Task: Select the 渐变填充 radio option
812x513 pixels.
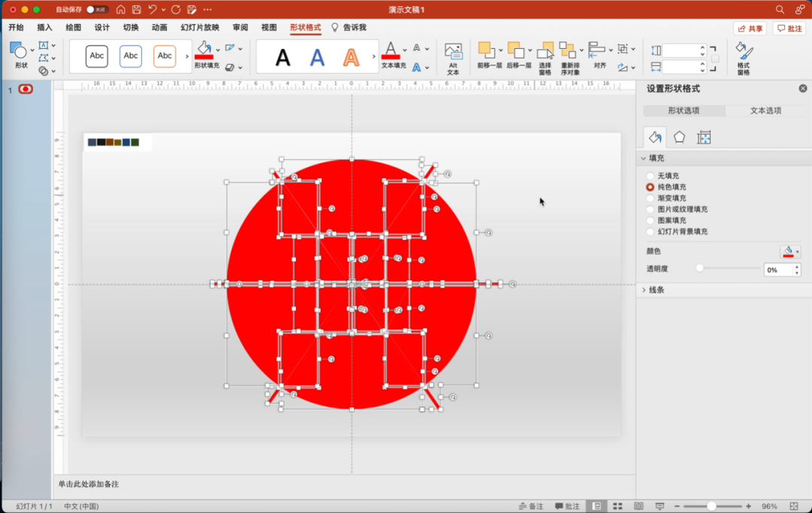Action: (x=650, y=198)
